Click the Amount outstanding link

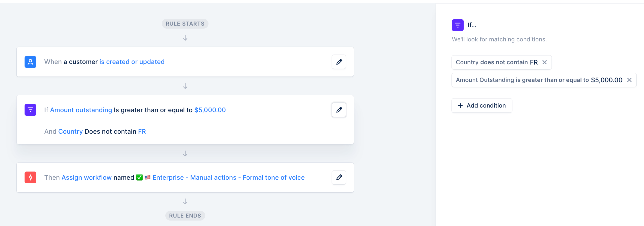point(81,110)
